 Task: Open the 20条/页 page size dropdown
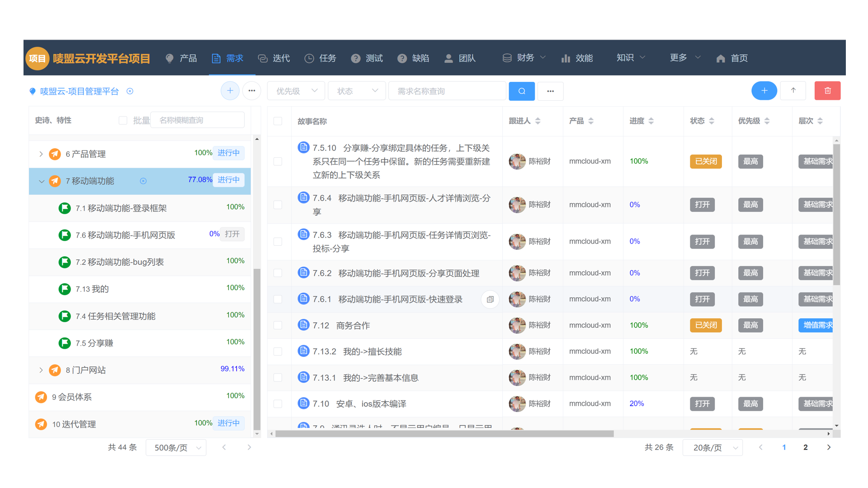click(712, 447)
